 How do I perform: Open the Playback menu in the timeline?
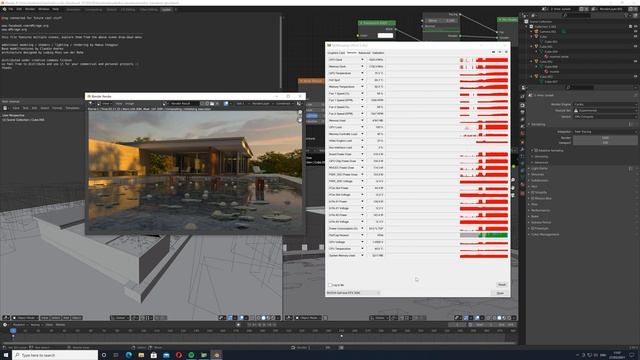tap(19, 325)
